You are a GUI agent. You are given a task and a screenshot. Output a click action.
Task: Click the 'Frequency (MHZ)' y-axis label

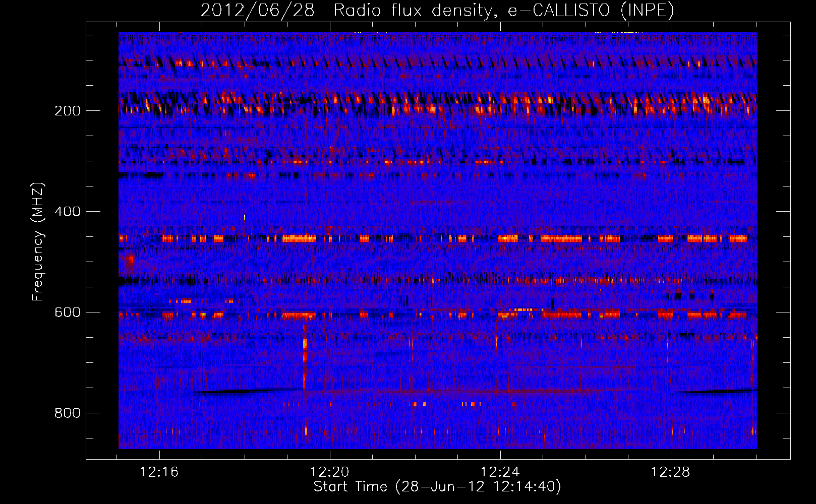tap(38, 241)
